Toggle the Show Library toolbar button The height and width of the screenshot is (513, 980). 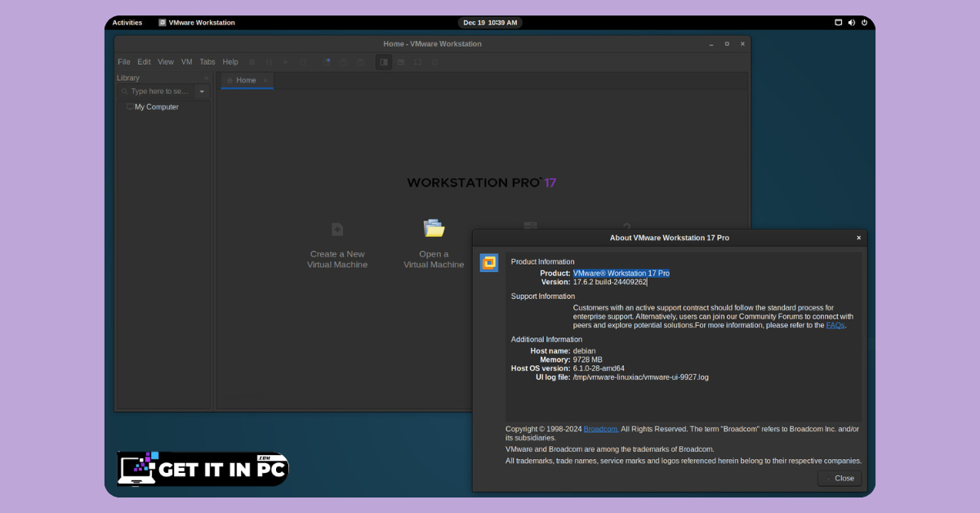pos(384,62)
